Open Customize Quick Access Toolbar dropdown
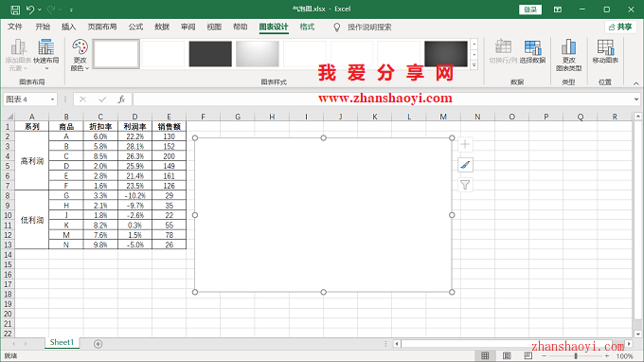The image size is (644, 362). click(71, 9)
